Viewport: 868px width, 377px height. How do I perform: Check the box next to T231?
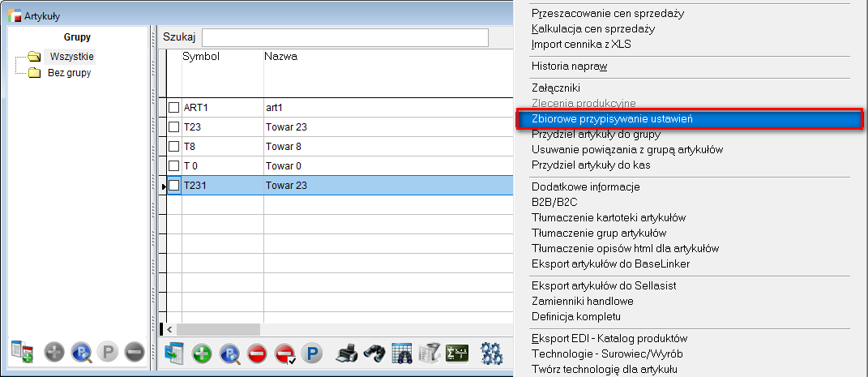click(x=173, y=186)
